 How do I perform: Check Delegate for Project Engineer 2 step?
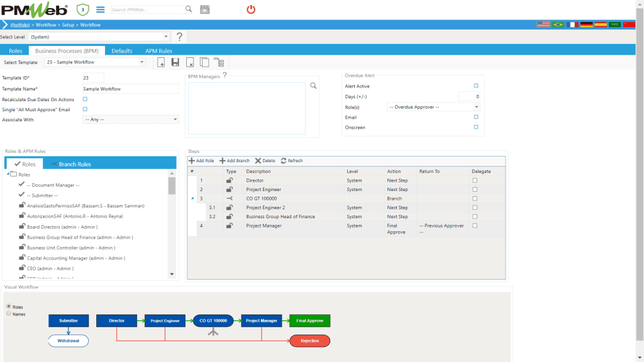(475, 207)
